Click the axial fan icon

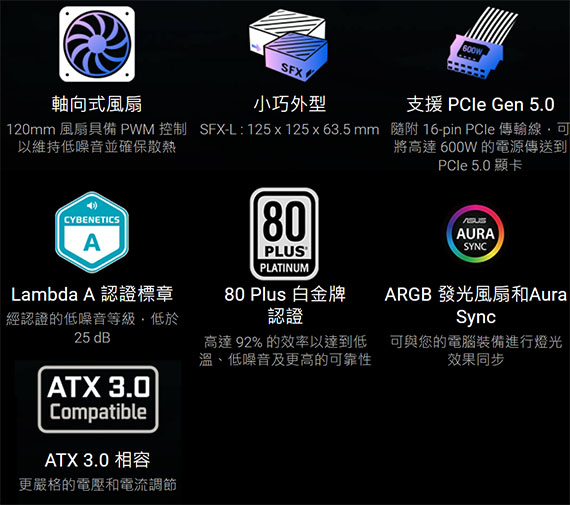(97, 44)
